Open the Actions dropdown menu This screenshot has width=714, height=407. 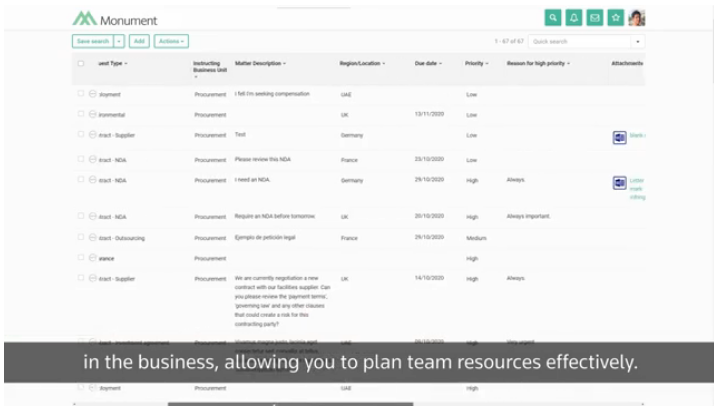(171, 41)
